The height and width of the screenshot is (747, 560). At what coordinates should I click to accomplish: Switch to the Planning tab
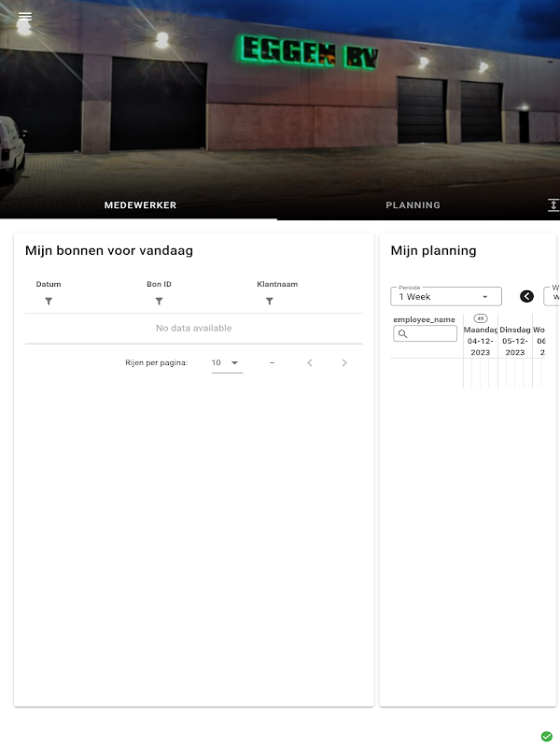tap(413, 205)
